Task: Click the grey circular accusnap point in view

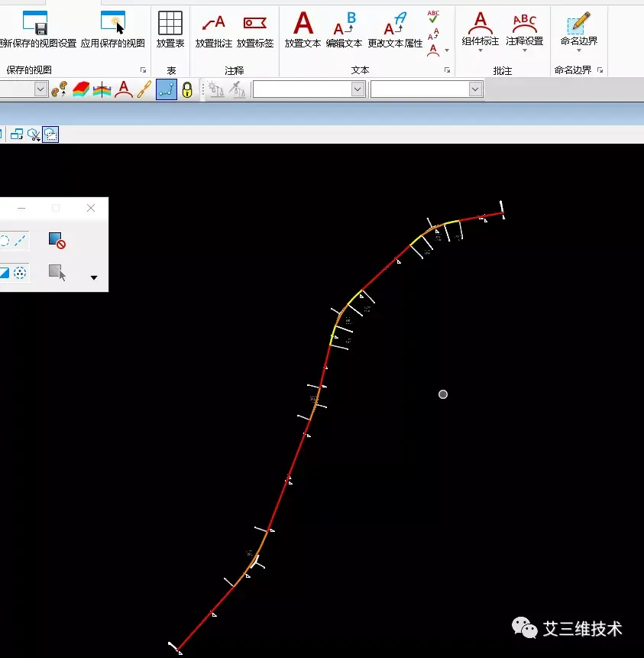Action: [443, 394]
